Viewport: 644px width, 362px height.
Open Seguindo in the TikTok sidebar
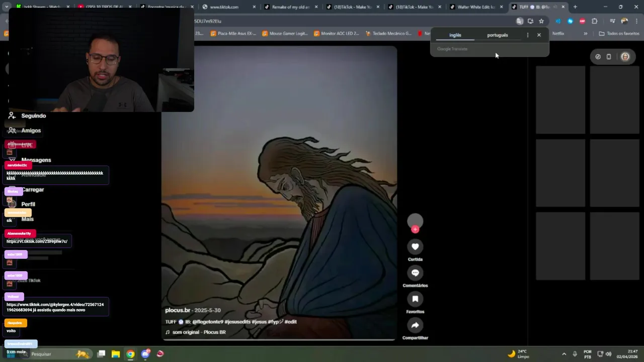click(x=28, y=116)
